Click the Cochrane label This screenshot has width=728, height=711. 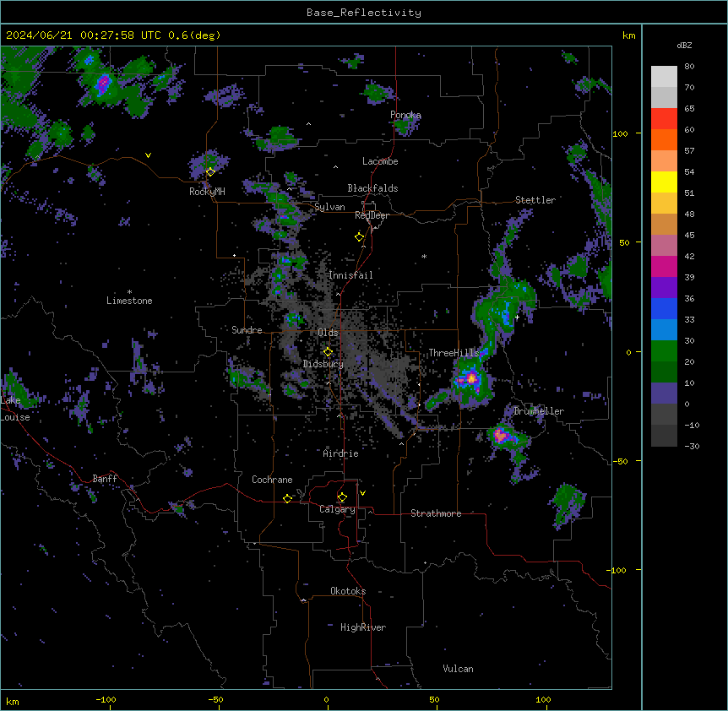tap(272, 480)
